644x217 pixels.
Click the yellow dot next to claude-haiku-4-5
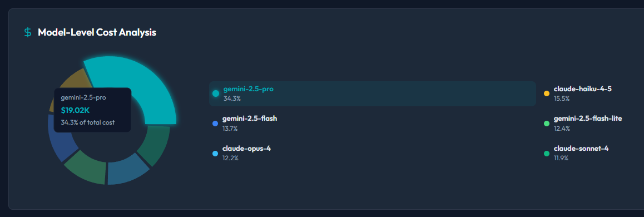547,93
